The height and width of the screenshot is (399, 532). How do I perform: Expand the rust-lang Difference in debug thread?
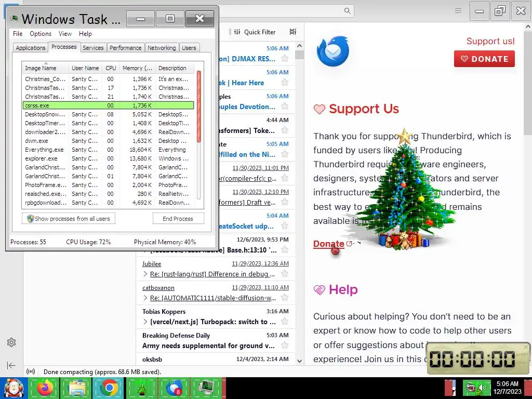(x=145, y=274)
